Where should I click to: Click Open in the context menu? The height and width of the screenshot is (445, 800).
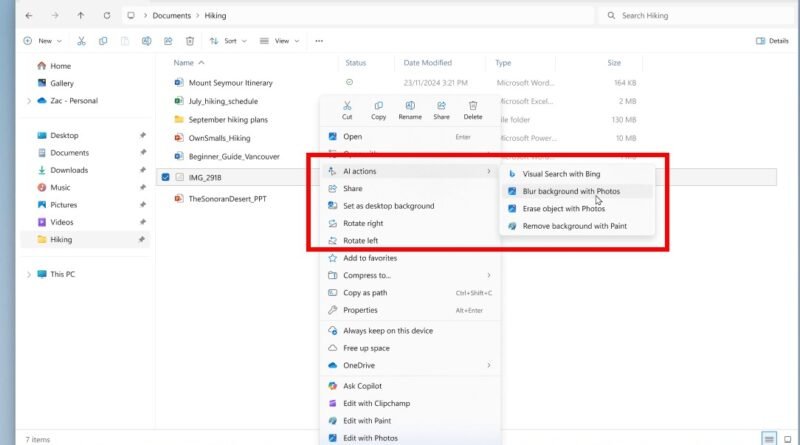(410, 136)
